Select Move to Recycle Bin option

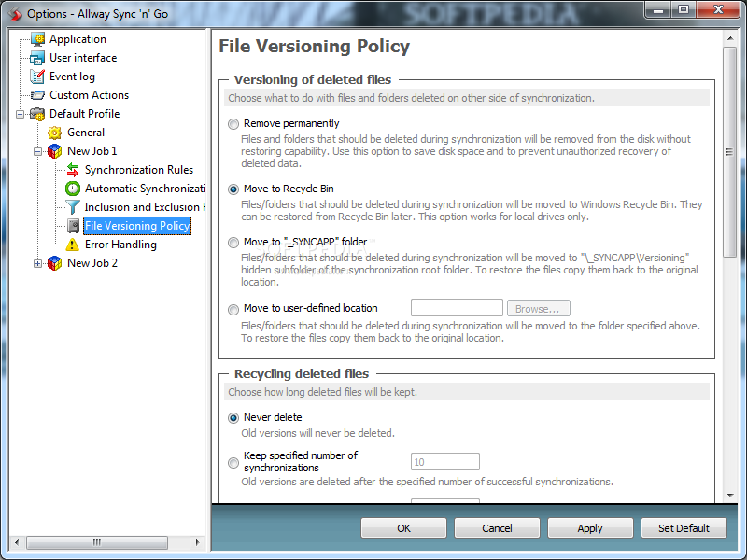(x=233, y=189)
